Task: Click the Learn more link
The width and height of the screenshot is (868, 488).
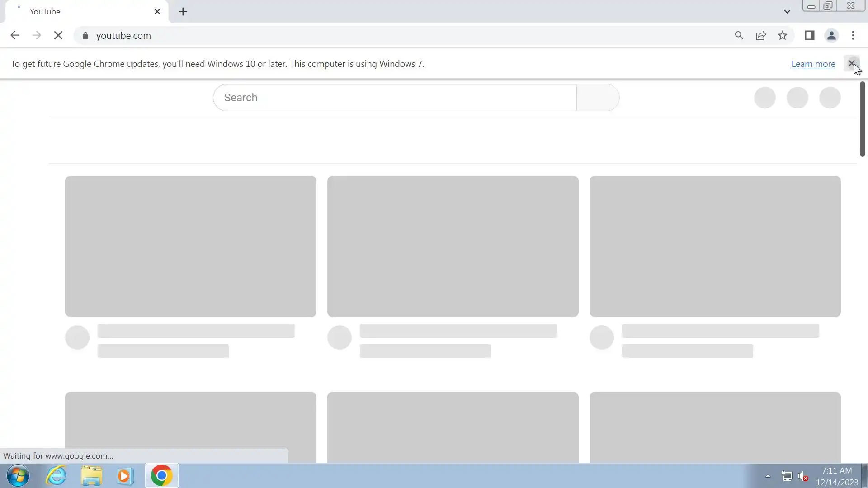Action: tap(813, 64)
